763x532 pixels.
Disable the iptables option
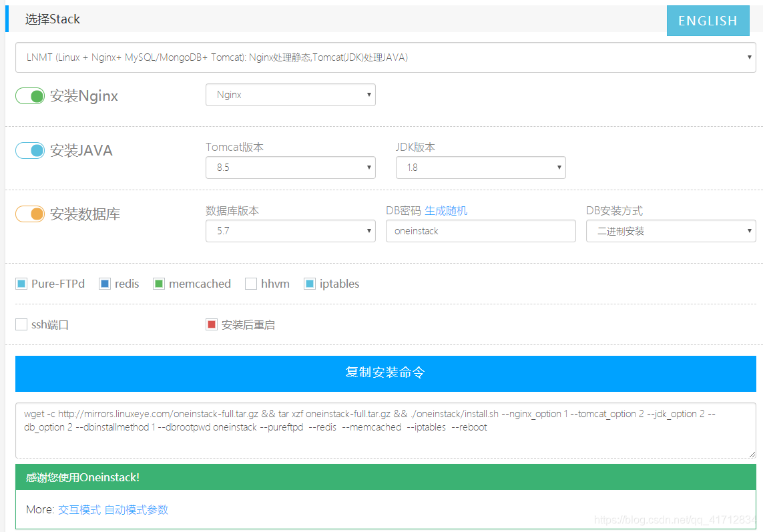pos(310,283)
